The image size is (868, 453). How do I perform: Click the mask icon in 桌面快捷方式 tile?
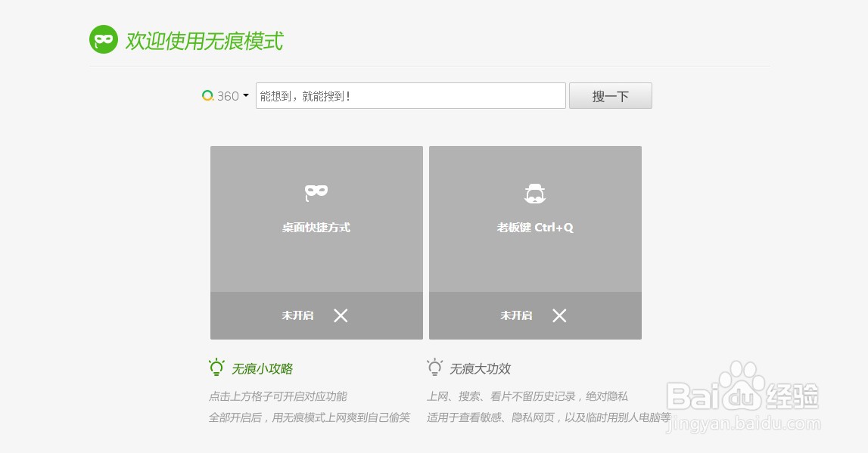click(316, 192)
